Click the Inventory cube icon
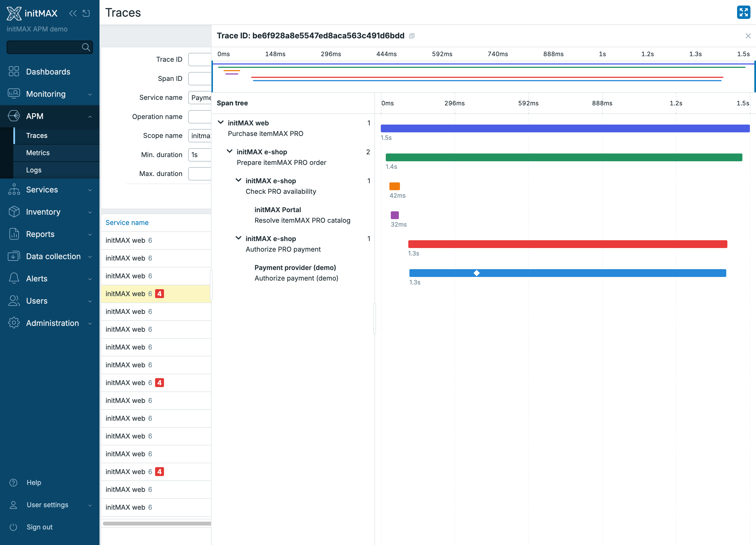The width and height of the screenshot is (756, 545). coord(14,211)
